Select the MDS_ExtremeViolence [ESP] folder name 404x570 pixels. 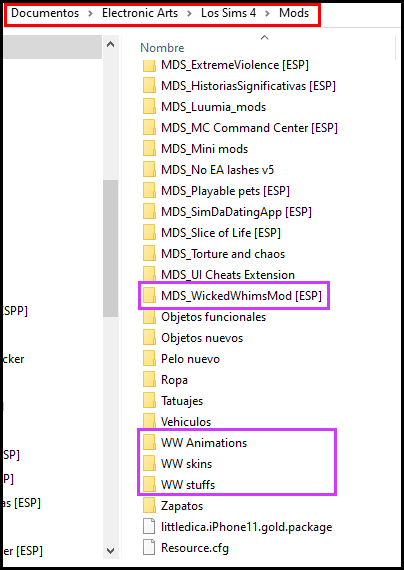(235, 65)
